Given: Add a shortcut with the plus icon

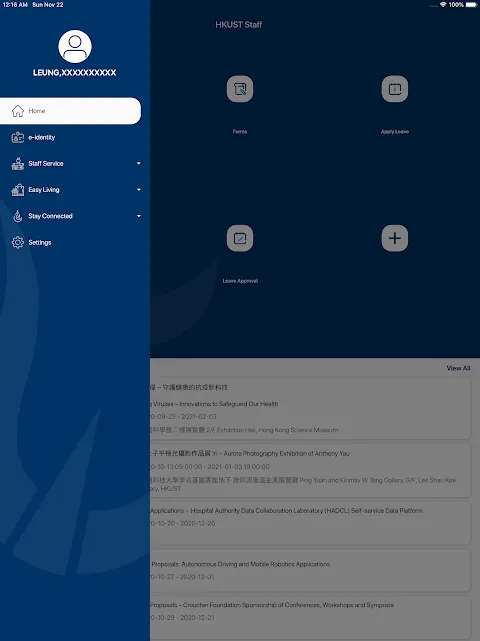Looking at the screenshot, I should coord(395,238).
